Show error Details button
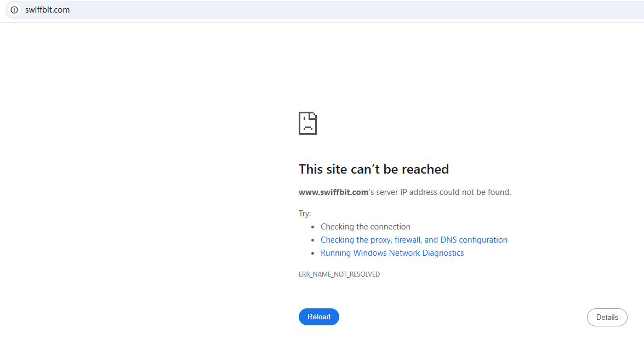This screenshot has width=644, height=339. pos(607,317)
